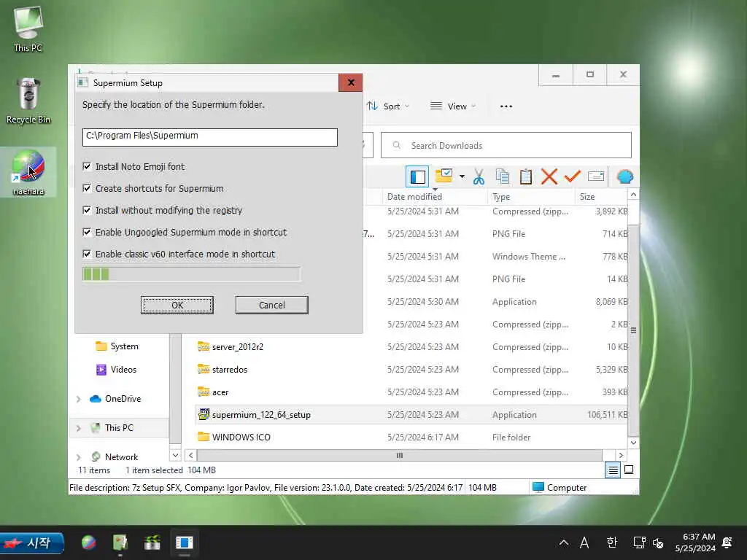
Task: Click the active file explorer taskbar icon
Action: tap(185, 542)
